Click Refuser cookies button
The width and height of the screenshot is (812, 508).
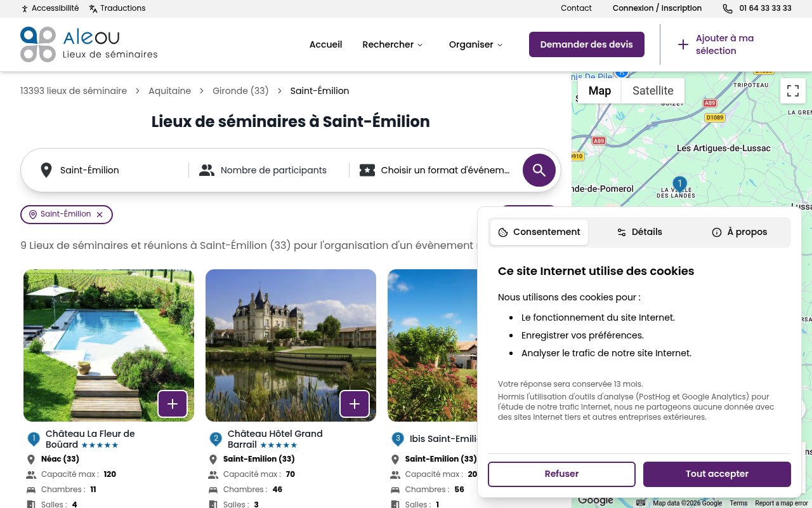click(561, 474)
